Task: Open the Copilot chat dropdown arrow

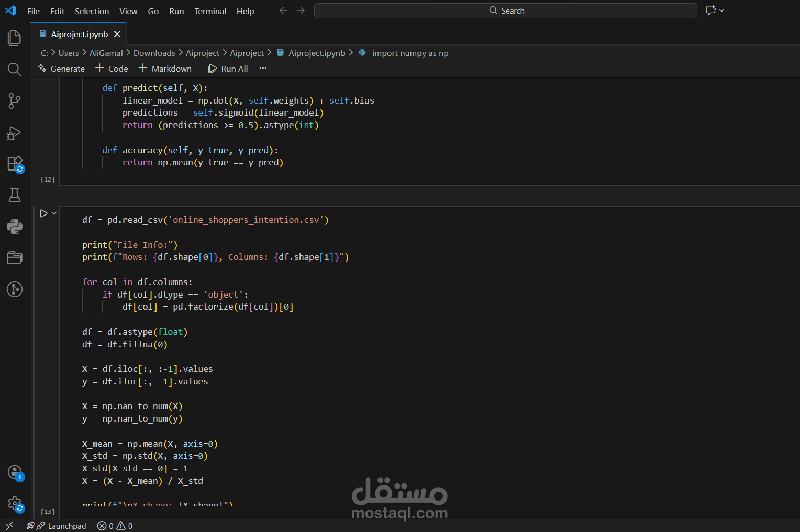Action: pos(722,10)
